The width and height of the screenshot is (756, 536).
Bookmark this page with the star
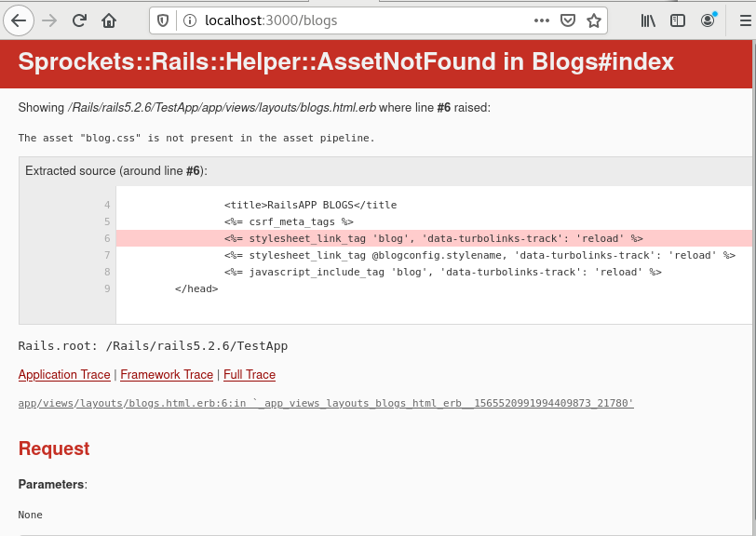[x=594, y=20]
